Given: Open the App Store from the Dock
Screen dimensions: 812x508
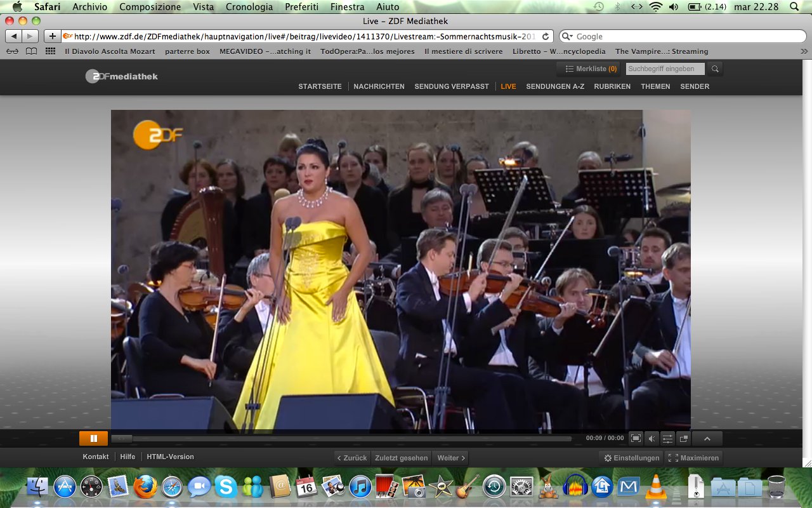Looking at the screenshot, I should click(x=65, y=487).
